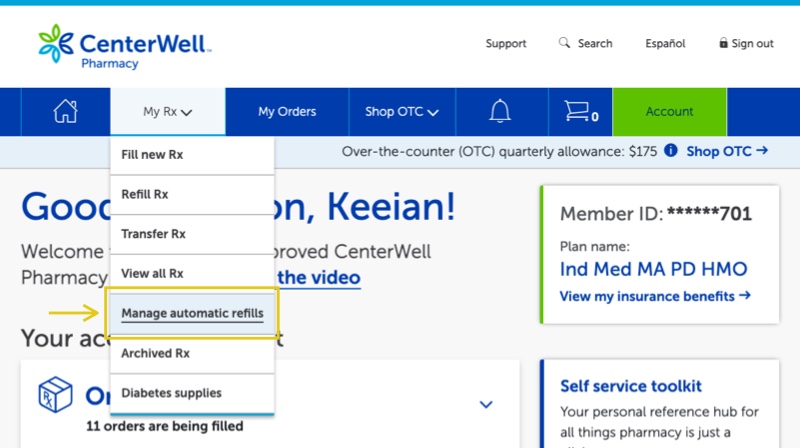Follow View my insurance benefits link

point(655,296)
